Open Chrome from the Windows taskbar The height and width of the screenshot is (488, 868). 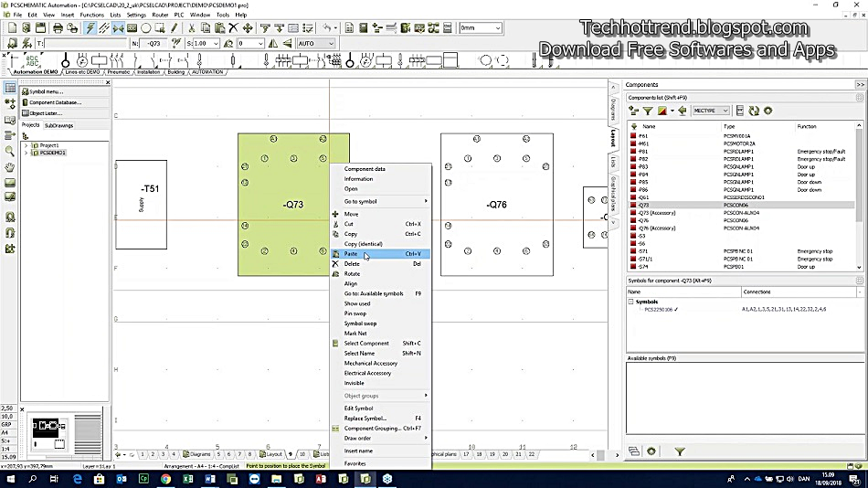[165, 479]
